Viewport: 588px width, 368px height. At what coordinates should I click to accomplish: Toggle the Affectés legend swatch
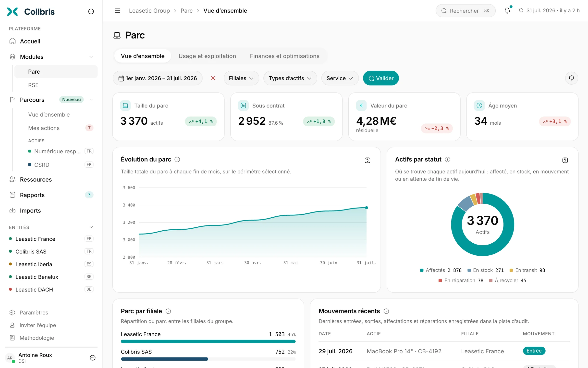pyautogui.click(x=422, y=270)
